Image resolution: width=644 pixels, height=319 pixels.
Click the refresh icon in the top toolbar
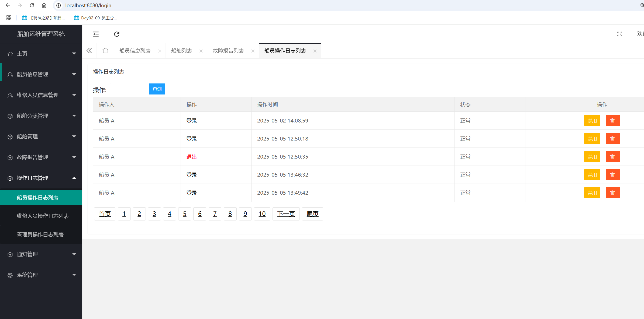coord(116,34)
